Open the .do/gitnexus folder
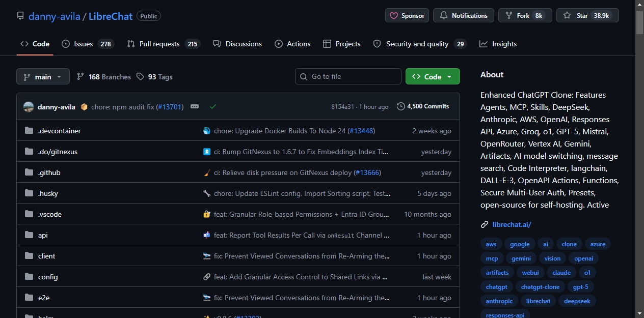 (58, 152)
